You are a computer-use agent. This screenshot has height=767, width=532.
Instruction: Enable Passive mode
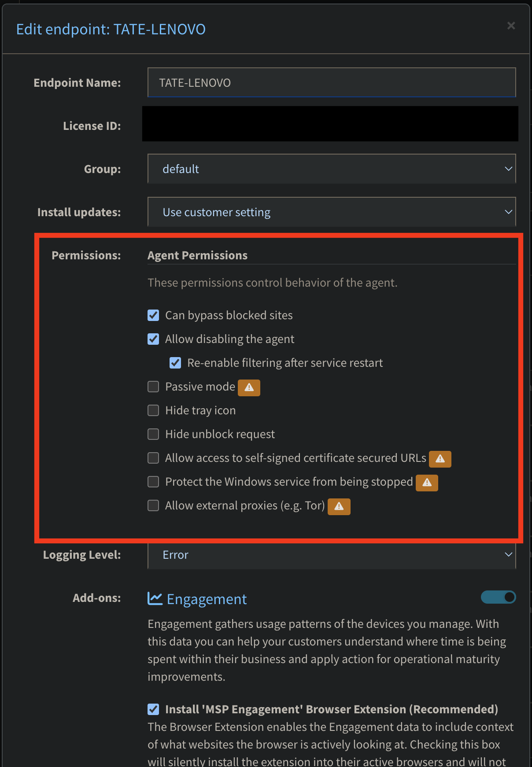coord(153,386)
